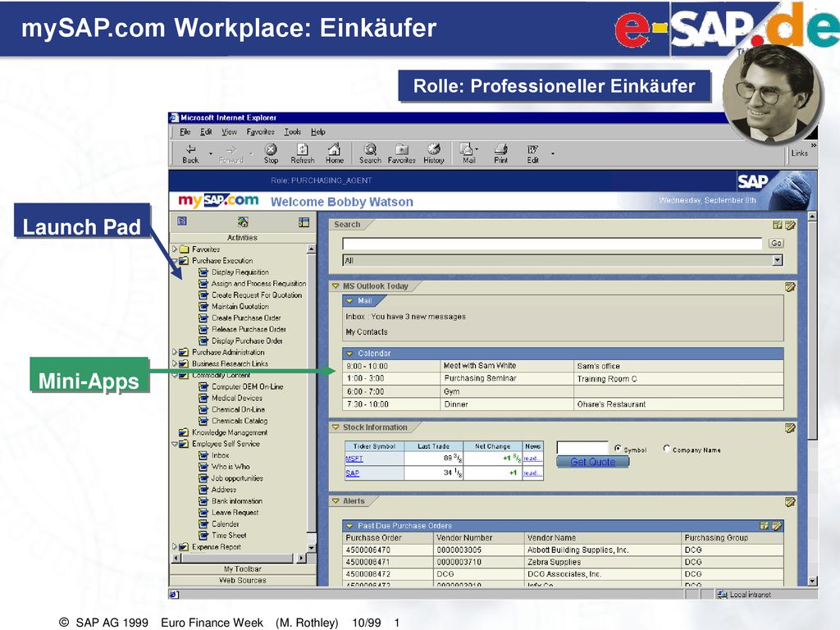Click the Links toolbar label

[799, 153]
